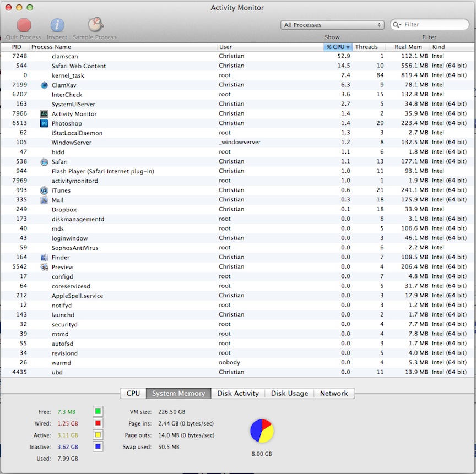
Task: Sort by Threads column header
Action: (x=369, y=47)
